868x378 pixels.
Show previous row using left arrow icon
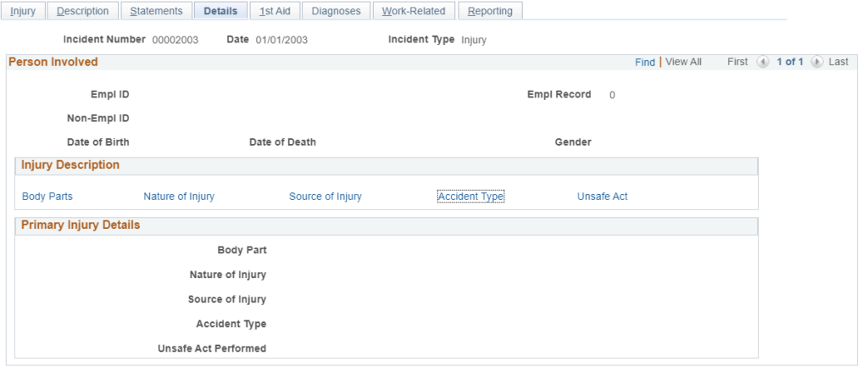[763, 62]
